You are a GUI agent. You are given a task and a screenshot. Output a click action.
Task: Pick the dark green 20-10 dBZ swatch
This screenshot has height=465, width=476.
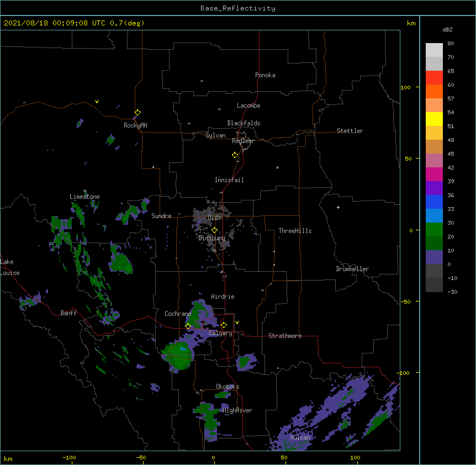point(434,244)
